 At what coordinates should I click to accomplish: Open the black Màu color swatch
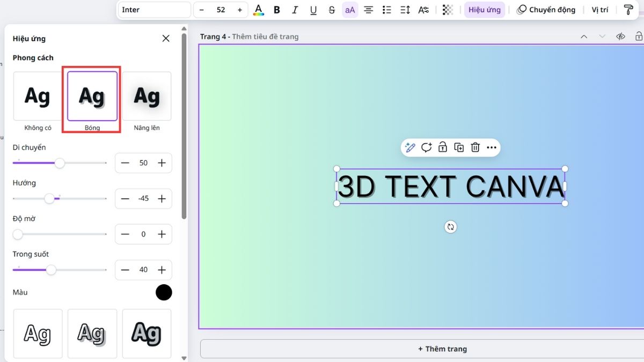click(x=164, y=292)
